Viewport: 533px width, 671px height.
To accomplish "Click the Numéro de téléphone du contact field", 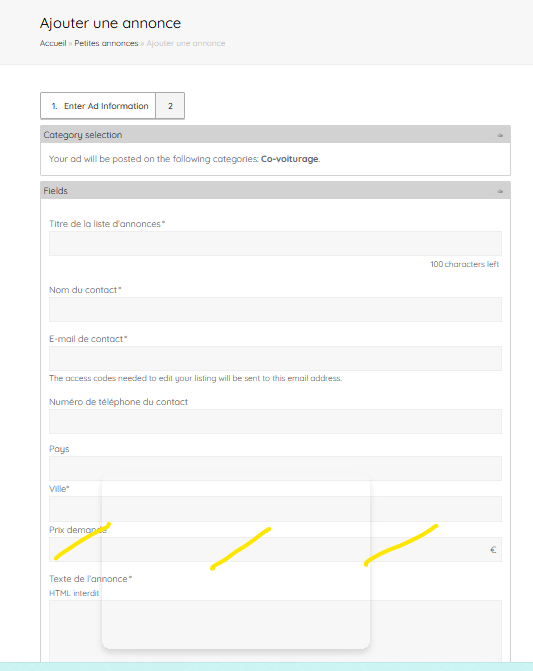I will coord(275,422).
